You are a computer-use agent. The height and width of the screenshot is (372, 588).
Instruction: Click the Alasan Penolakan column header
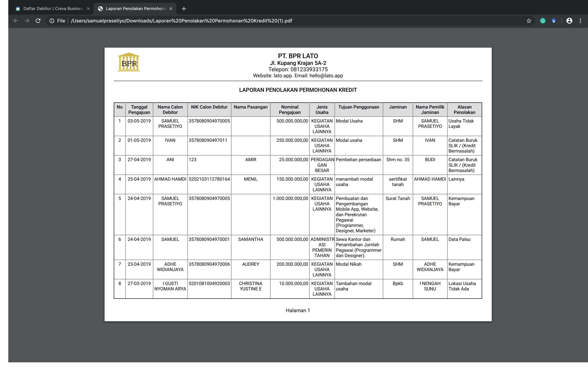click(464, 110)
